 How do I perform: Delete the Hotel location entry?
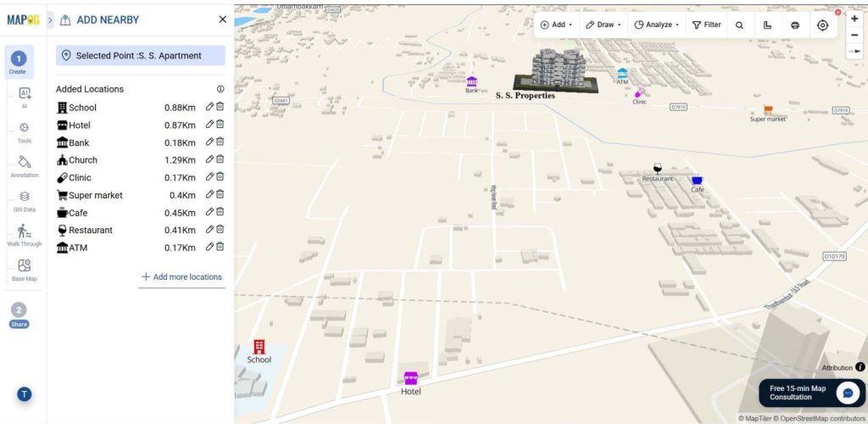pyautogui.click(x=220, y=125)
